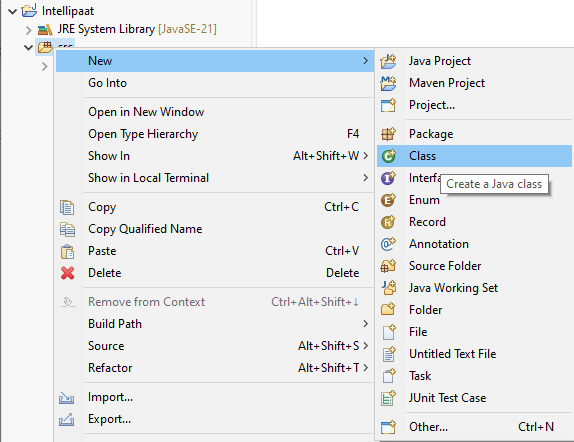Choose Copy Qualified Name entry
Viewport: 574px width, 442px height.
[215, 229]
